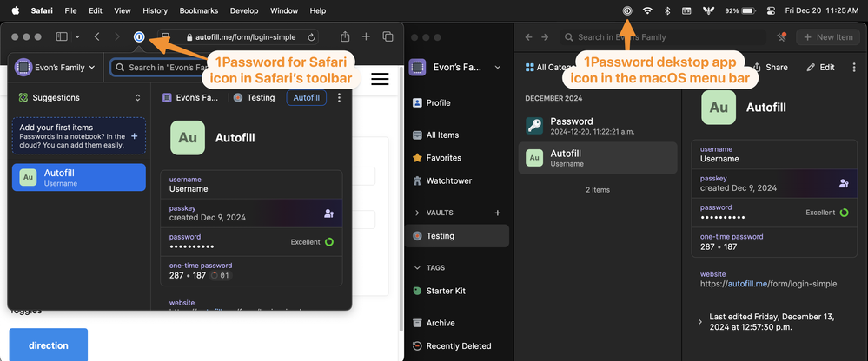The height and width of the screenshot is (361, 868).
Task: Click the blue direction button
Action: [x=48, y=345]
